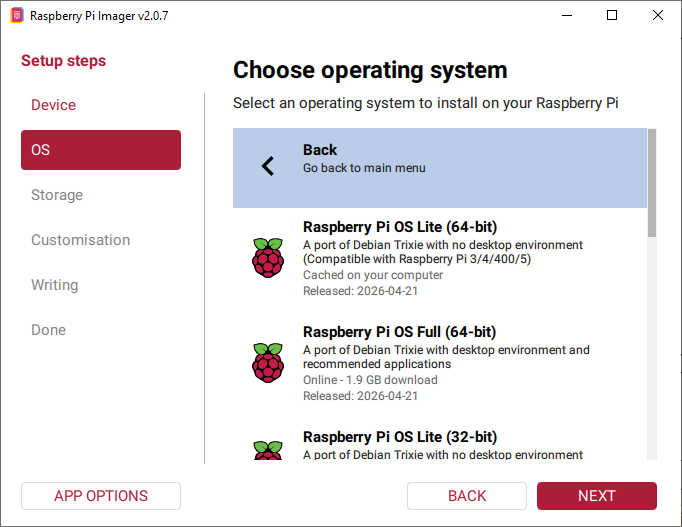The image size is (682, 527).
Task: Click the Raspberry Pi Imager title bar app icon
Action: point(17,16)
